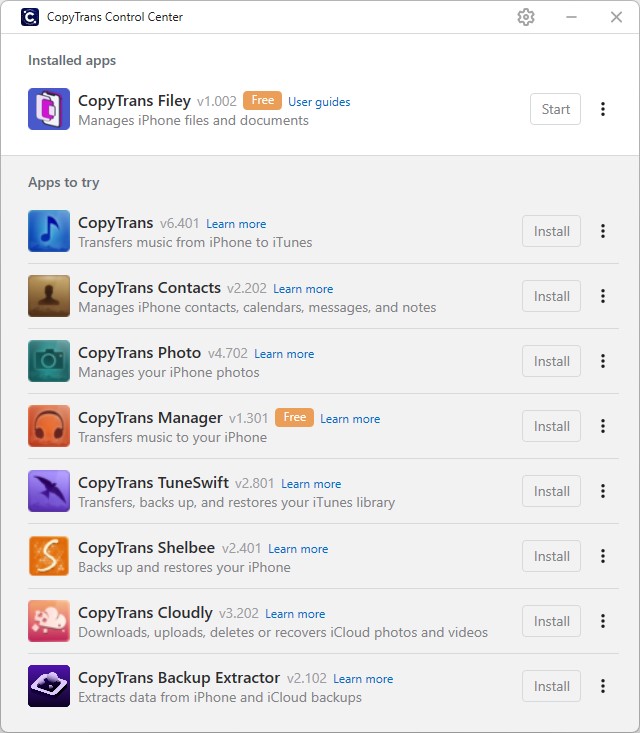Click version label v1.002 of Filey
The image size is (640, 733).
(x=217, y=101)
